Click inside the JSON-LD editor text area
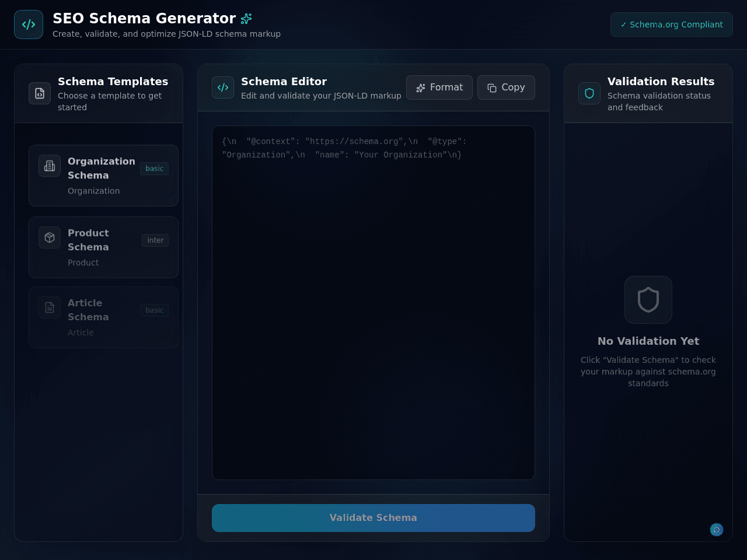 [x=373, y=303]
